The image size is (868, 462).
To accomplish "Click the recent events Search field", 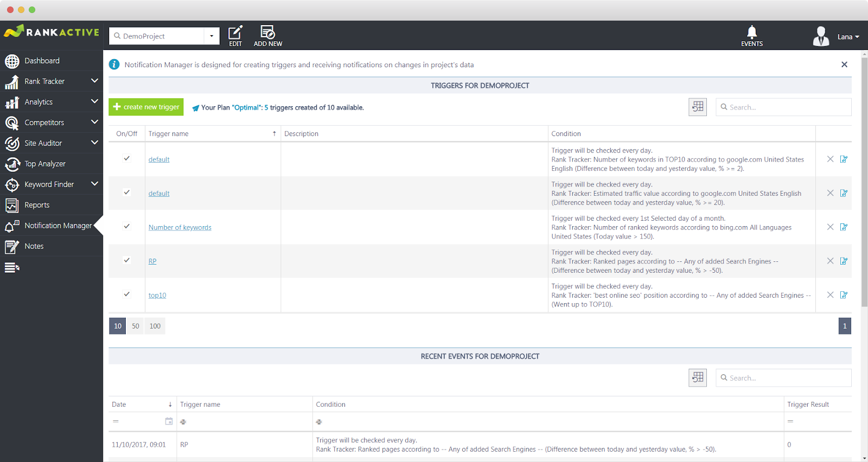I will point(783,377).
